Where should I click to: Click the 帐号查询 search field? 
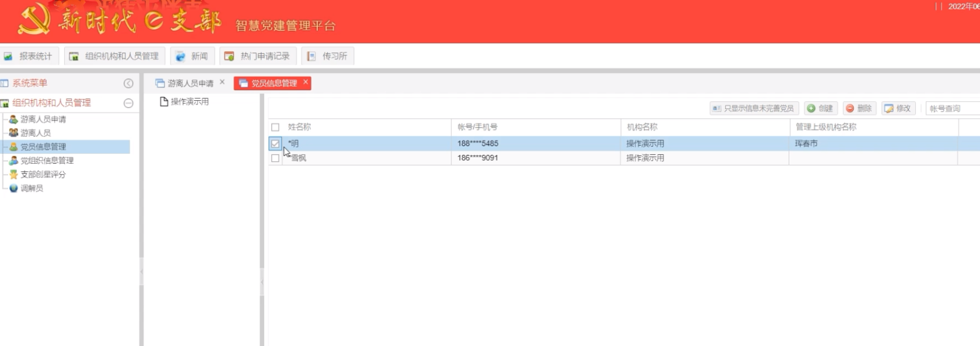click(952, 108)
